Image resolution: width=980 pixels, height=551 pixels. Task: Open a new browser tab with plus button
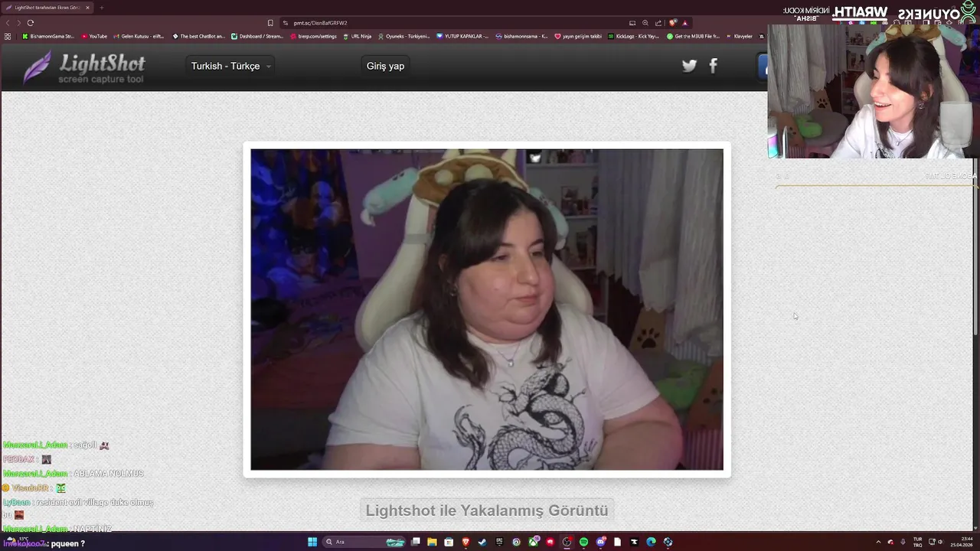pos(101,8)
